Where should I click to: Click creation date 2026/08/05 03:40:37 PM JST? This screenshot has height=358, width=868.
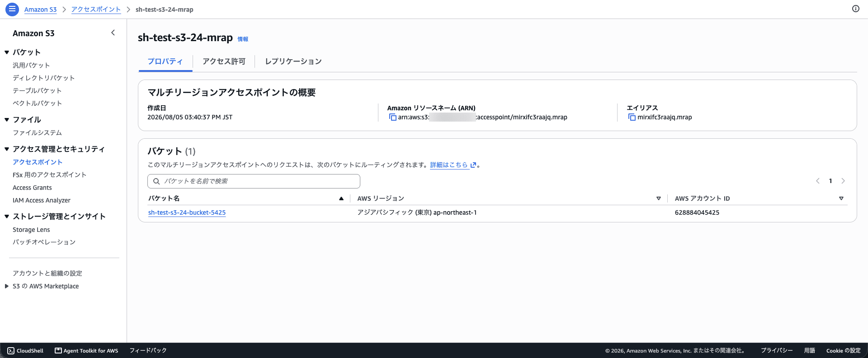[x=190, y=117]
